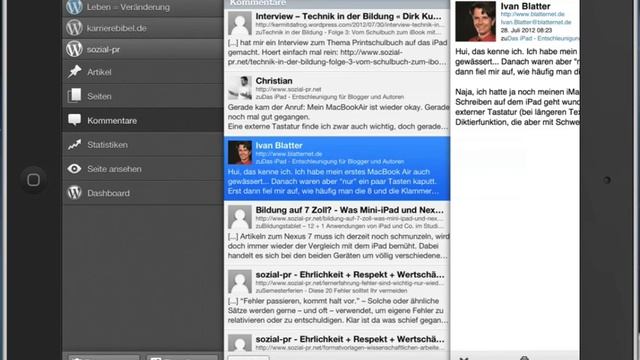This screenshot has height=360, width=640.
Task: Tap the eye icon for Seite ansehen
Action: [74, 169]
